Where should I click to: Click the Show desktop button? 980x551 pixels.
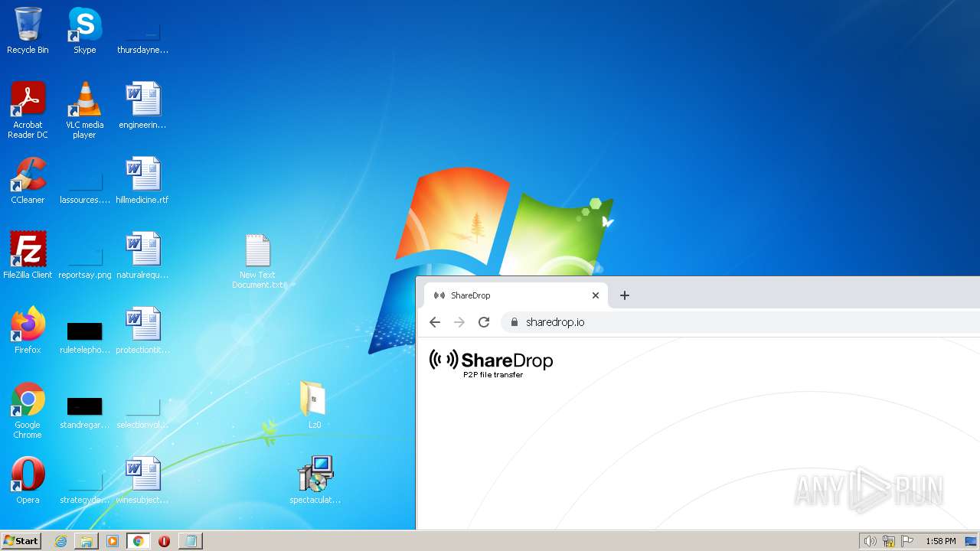(972, 541)
